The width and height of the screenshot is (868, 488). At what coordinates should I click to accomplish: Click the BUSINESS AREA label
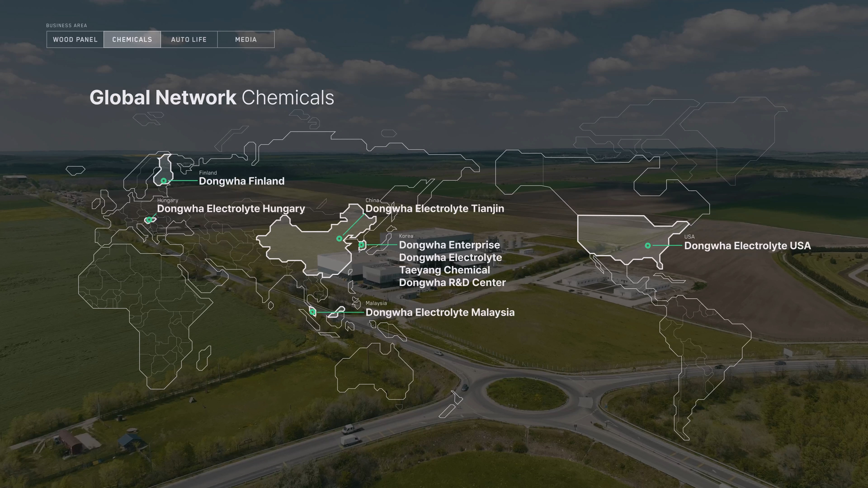tap(66, 26)
